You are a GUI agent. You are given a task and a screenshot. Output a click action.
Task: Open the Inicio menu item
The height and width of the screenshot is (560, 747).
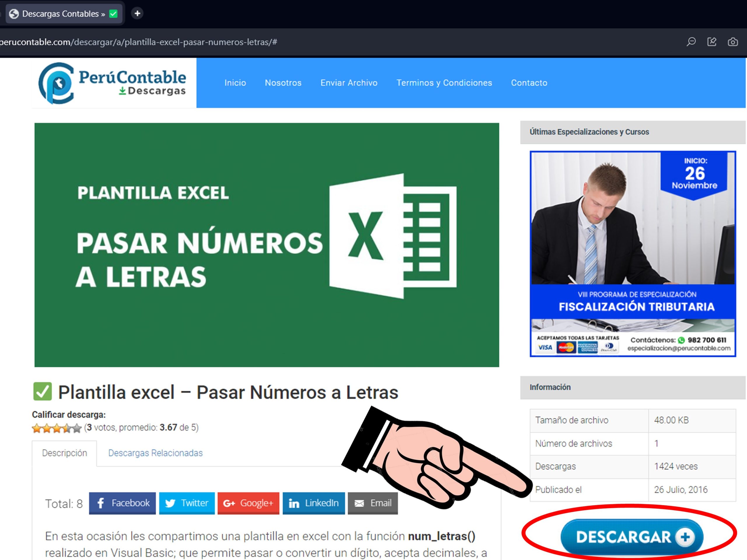(x=235, y=83)
